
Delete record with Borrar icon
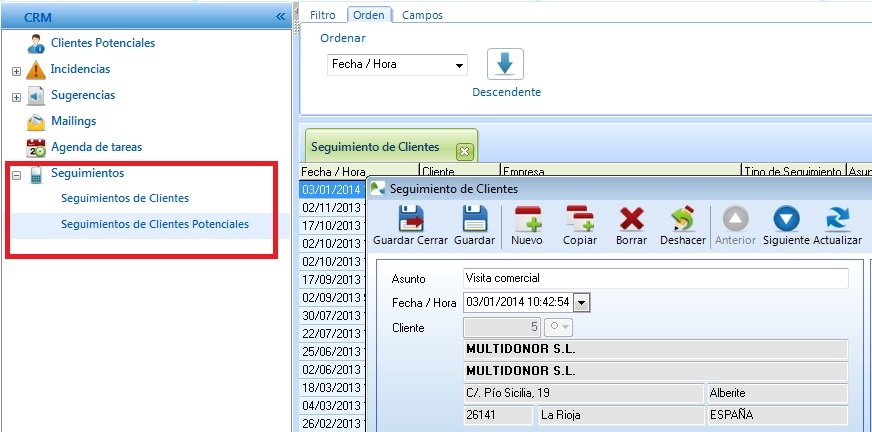(631, 219)
